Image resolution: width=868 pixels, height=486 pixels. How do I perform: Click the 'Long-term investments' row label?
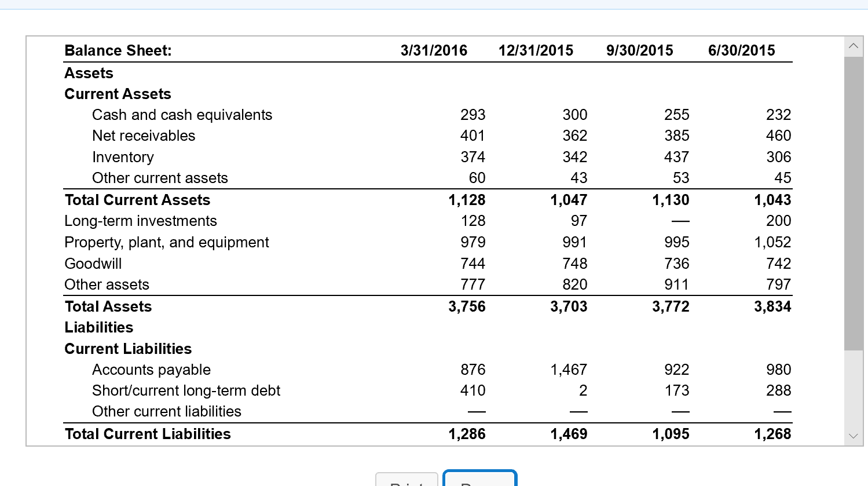(141, 221)
